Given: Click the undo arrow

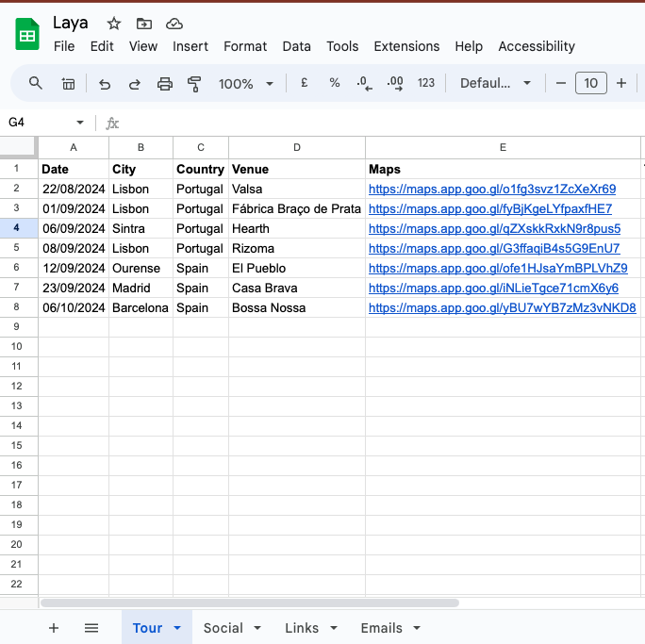Looking at the screenshot, I should (105, 84).
